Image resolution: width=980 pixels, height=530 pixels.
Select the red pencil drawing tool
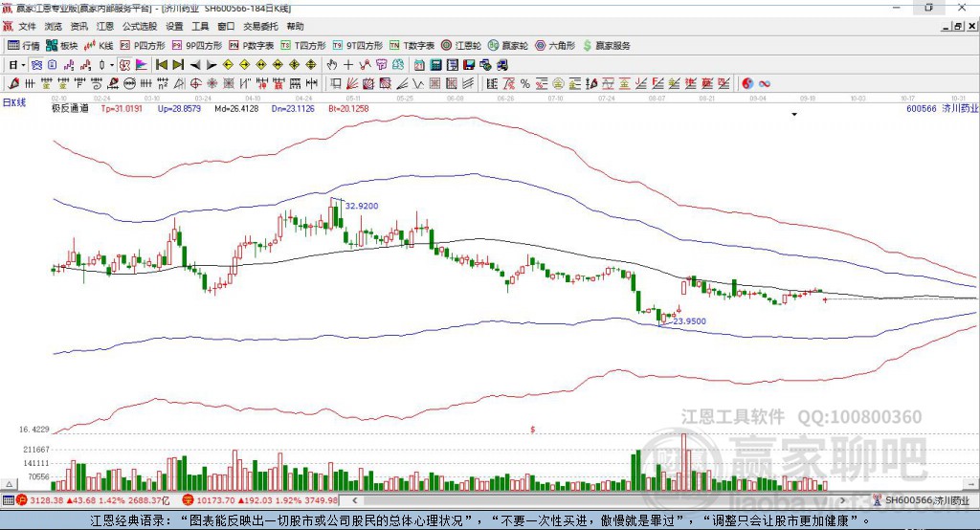pos(13,84)
